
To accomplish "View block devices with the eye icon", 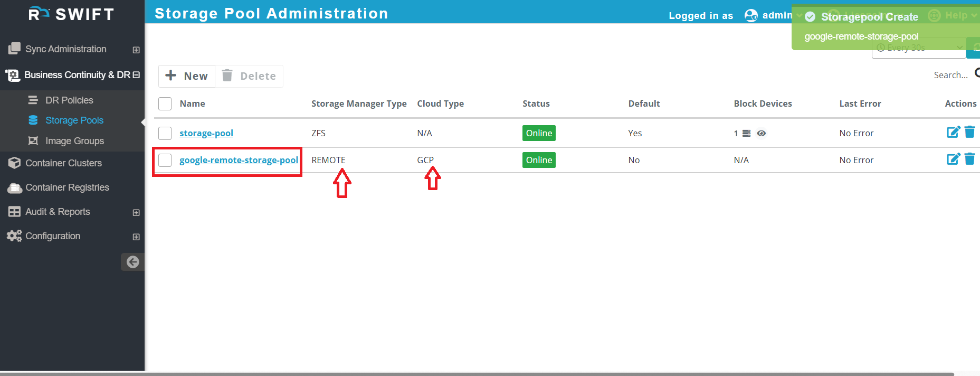I will point(761,133).
